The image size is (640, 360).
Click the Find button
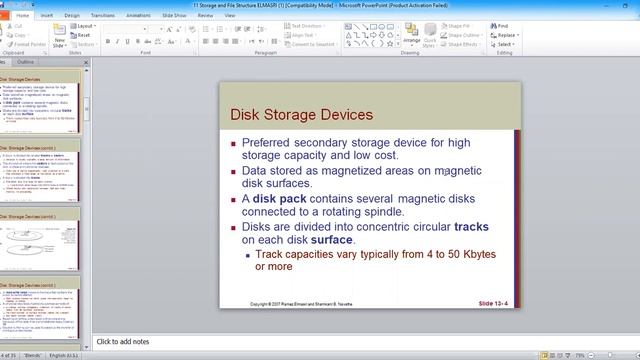(x=499, y=26)
